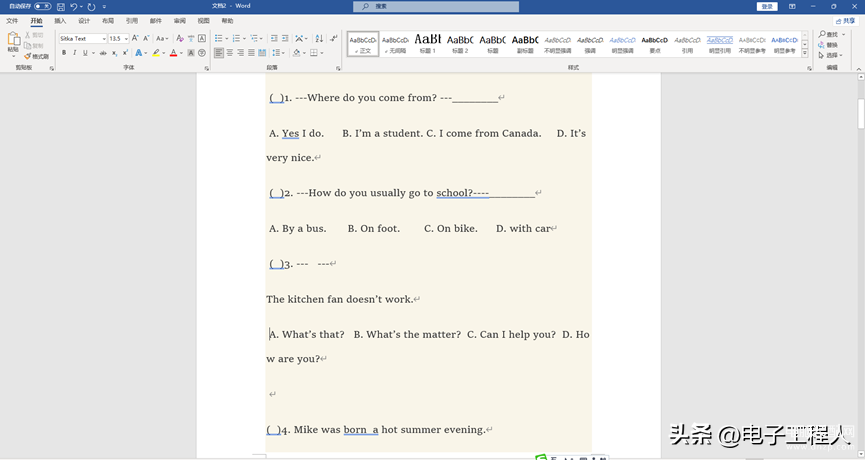
Task: Click the Paste clipboard icon
Action: (14, 40)
